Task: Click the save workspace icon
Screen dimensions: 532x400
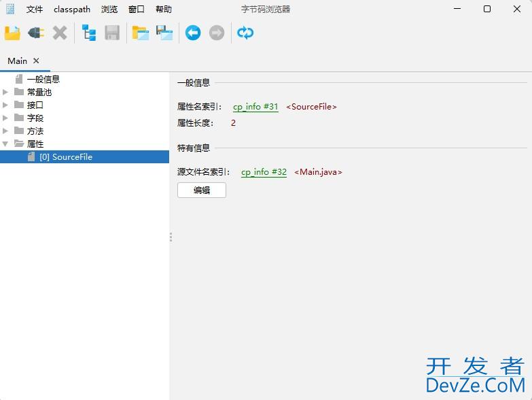Action: 164,33
